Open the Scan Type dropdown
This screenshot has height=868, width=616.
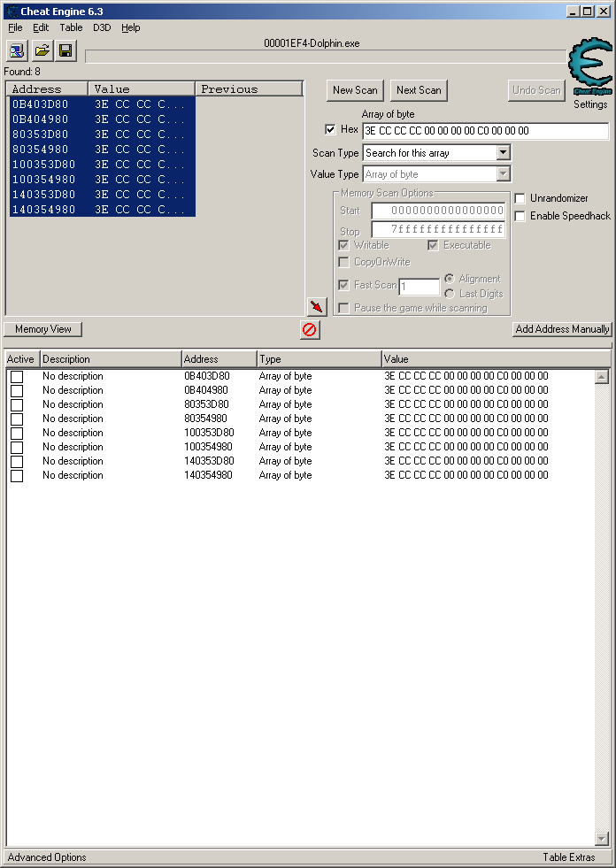[x=503, y=153]
